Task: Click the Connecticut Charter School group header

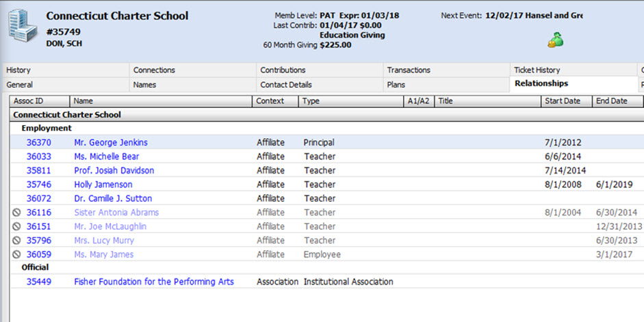Action: click(x=67, y=115)
